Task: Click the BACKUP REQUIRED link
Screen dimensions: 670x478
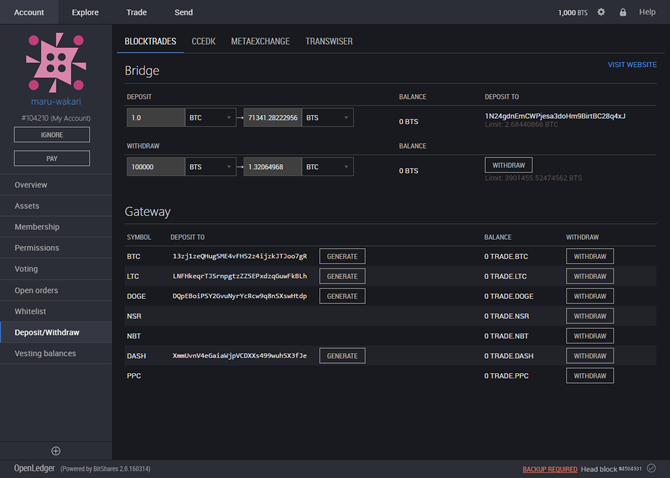Action: [x=549, y=468]
